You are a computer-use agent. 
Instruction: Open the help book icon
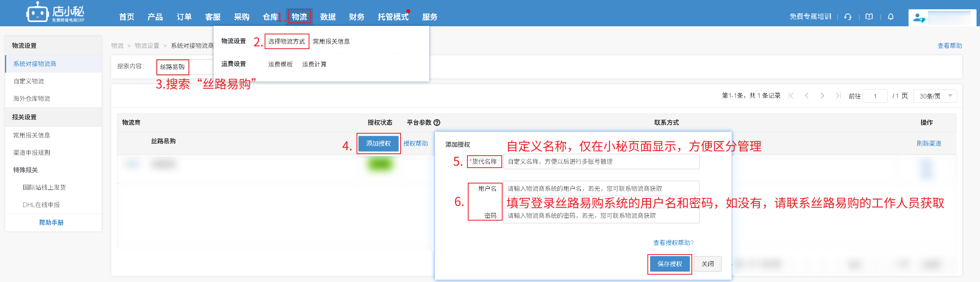(869, 17)
